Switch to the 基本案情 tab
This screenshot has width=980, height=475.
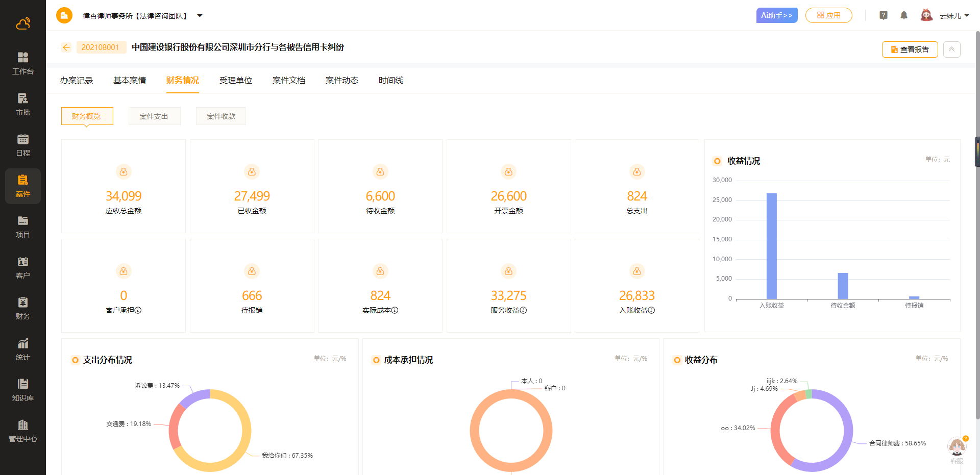pos(130,80)
